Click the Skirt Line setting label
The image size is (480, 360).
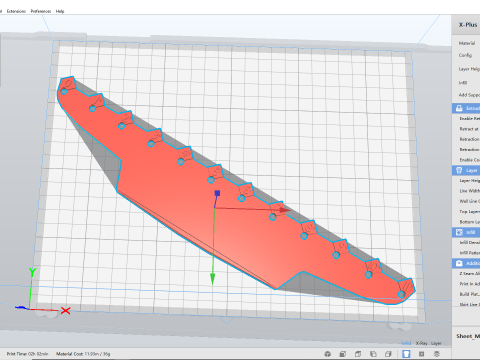click(470, 305)
